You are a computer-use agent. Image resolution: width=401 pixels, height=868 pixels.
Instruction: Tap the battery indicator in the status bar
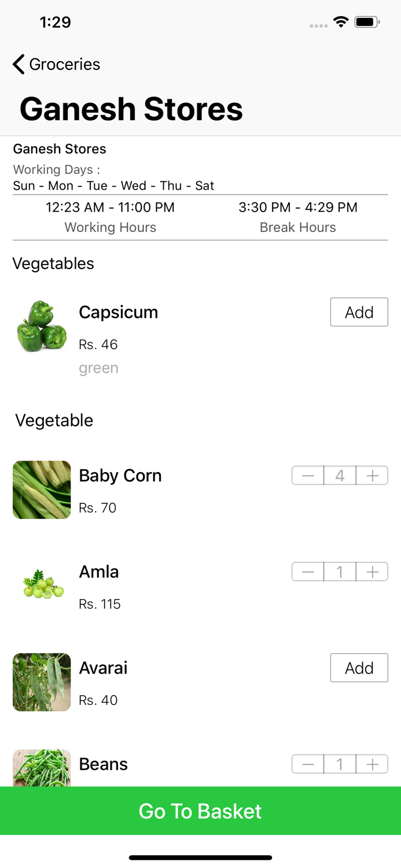[367, 21]
